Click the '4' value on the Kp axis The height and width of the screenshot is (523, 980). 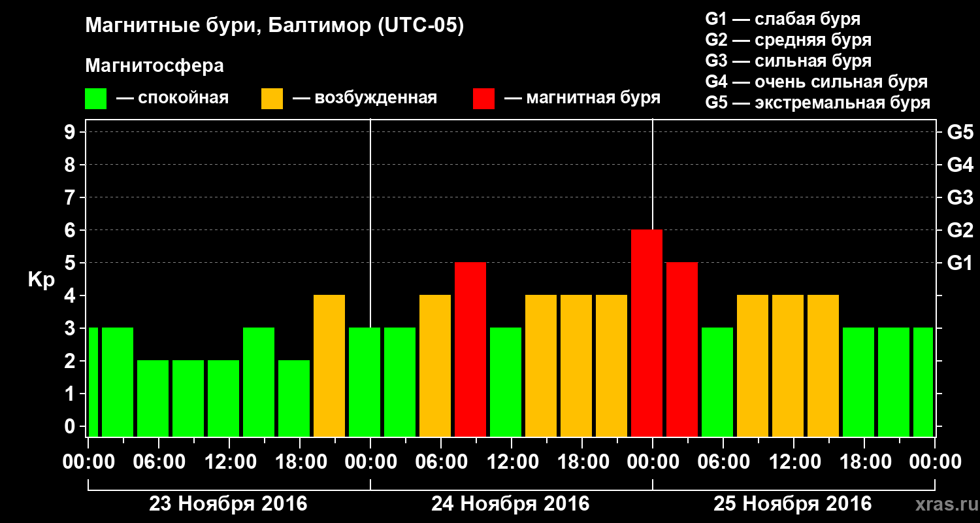coord(71,295)
